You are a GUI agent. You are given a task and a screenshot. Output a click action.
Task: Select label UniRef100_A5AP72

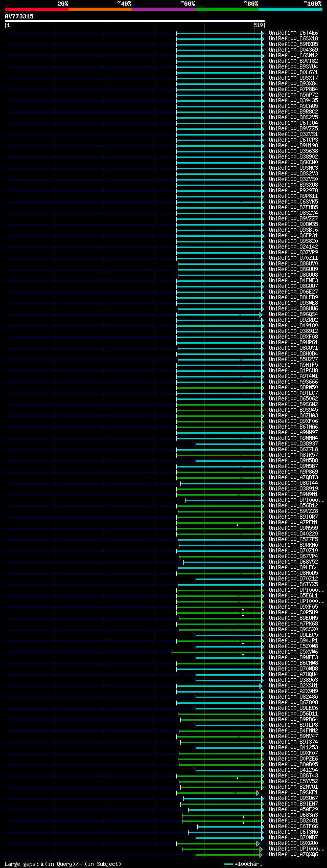(293, 95)
